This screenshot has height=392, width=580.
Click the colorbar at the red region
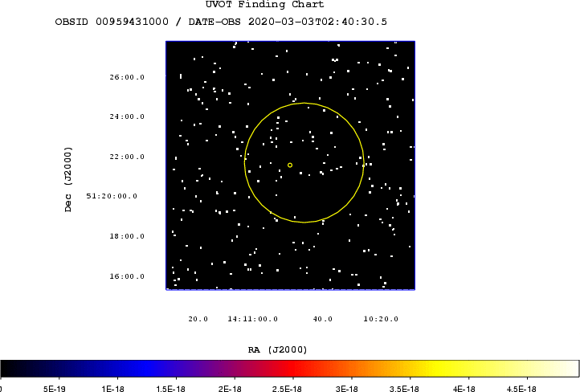(293, 369)
